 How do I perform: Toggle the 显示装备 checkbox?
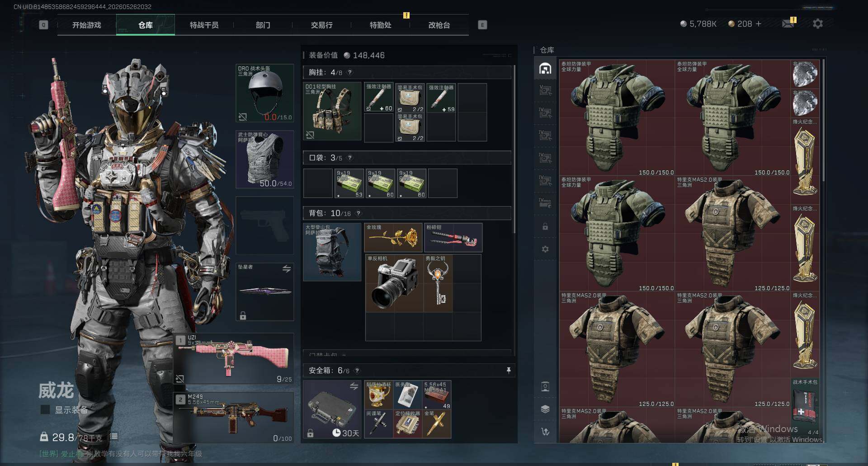click(45, 410)
